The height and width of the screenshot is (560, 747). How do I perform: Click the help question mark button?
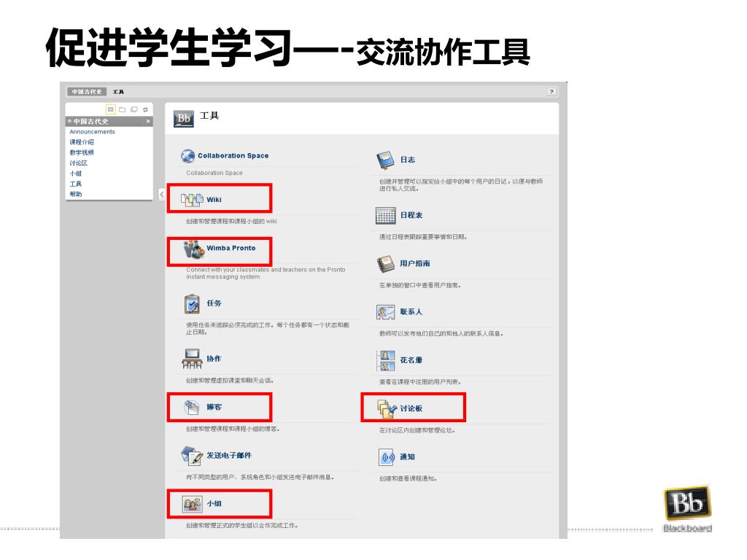pos(551,92)
